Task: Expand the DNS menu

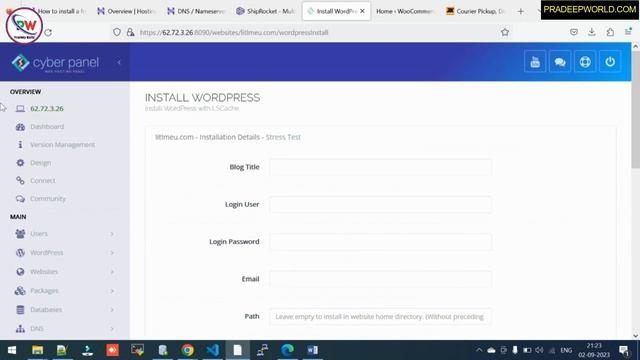Action: [64, 329]
